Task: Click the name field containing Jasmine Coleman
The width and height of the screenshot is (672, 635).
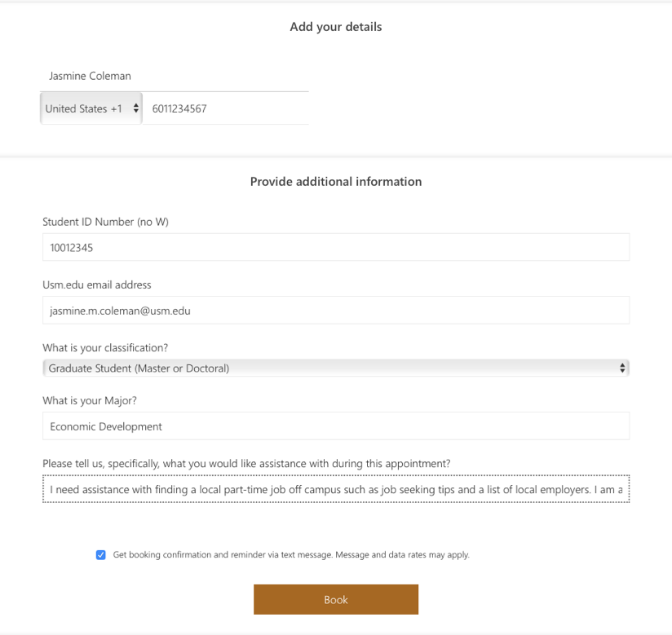Action: click(175, 76)
